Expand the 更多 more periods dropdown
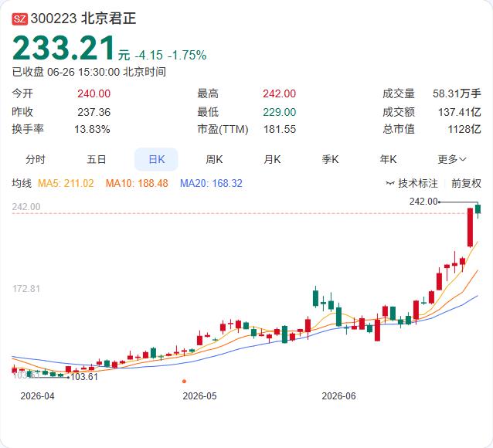Image resolution: width=493 pixels, height=448 pixels. (x=452, y=159)
